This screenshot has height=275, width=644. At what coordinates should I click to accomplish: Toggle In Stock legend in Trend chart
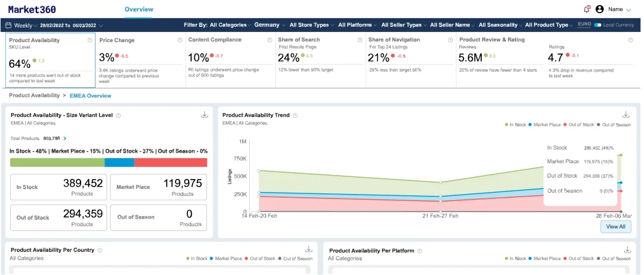point(516,124)
